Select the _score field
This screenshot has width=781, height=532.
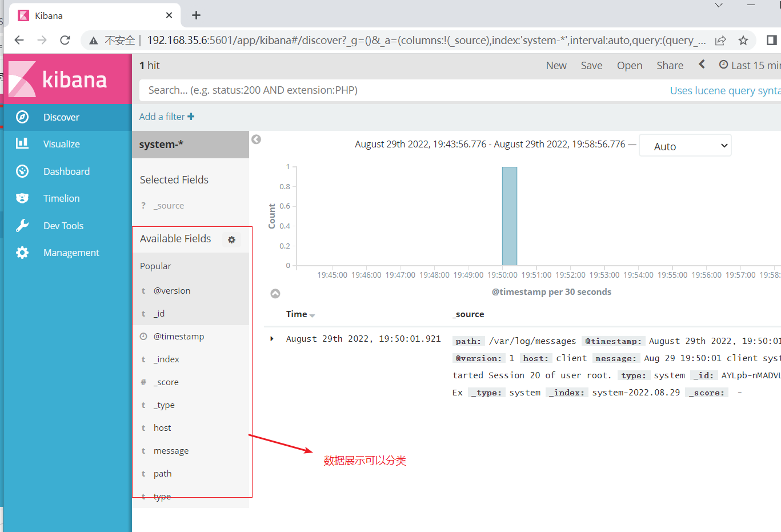[166, 382]
